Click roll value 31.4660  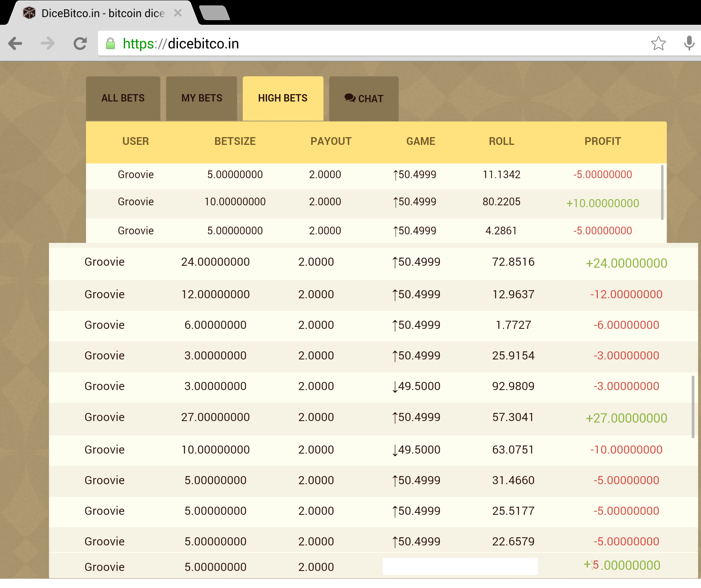[x=513, y=480]
